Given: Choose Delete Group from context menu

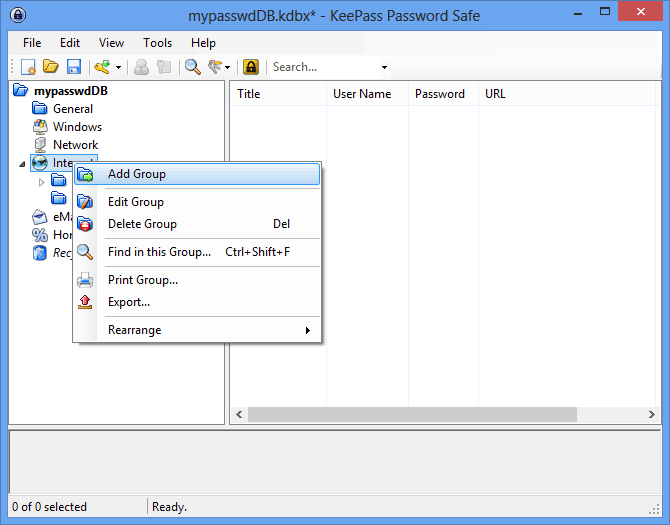Looking at the screenshot, I should click(197, 224).
